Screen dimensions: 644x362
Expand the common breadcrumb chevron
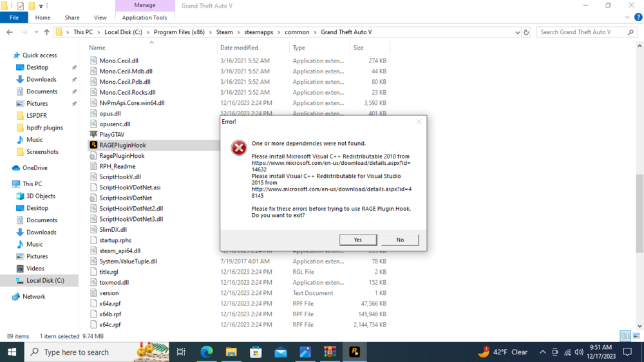pyautogui.click(x=315, y=32)
